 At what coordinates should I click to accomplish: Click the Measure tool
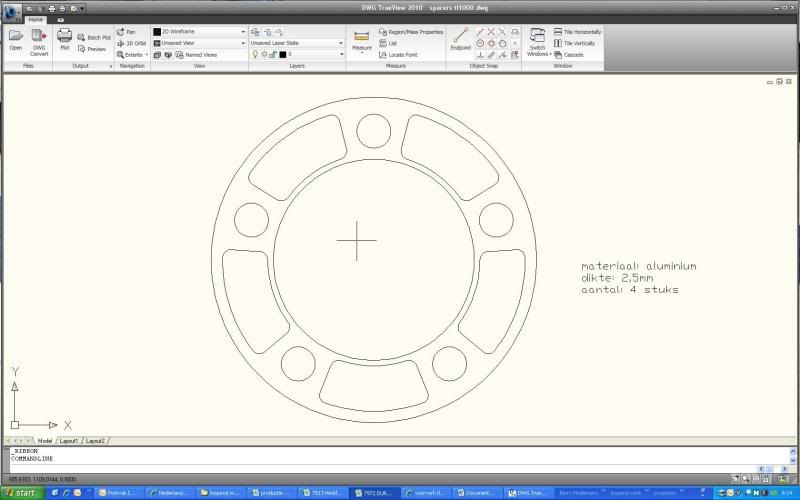361,40
